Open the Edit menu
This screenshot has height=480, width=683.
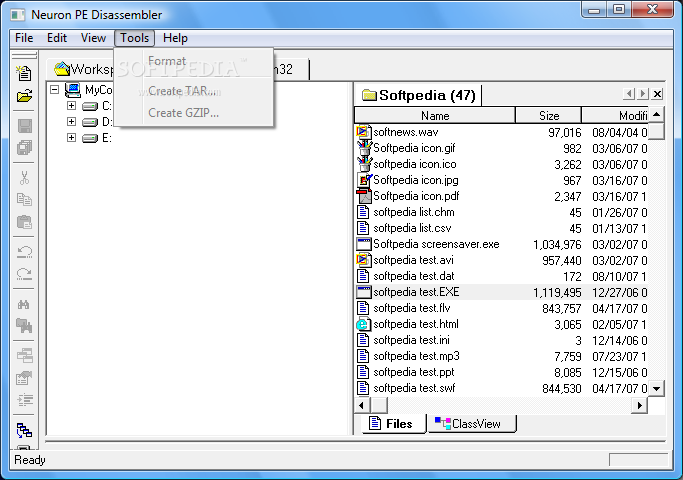tap(57, 38)
